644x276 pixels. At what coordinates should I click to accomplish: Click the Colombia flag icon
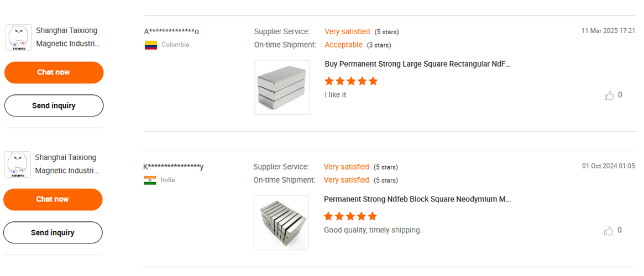150,45
